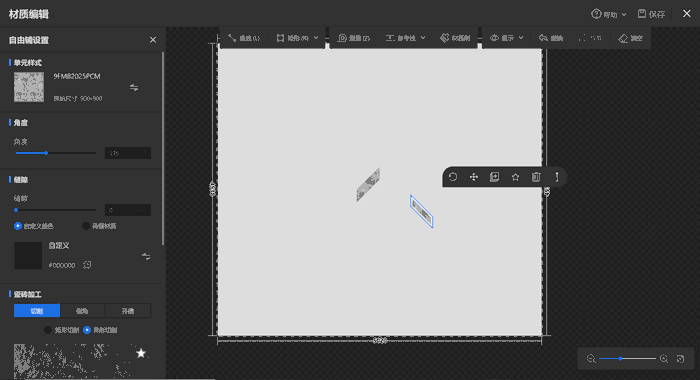Click the 保存 save button
The width and height of the screenshot is (700, 380).
651,14
